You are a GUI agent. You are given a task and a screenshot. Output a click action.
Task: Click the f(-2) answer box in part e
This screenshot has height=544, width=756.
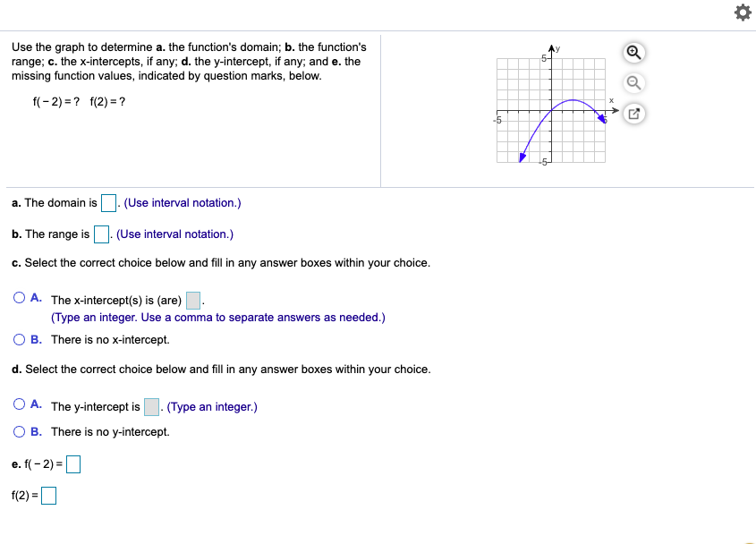pos(73,464)
